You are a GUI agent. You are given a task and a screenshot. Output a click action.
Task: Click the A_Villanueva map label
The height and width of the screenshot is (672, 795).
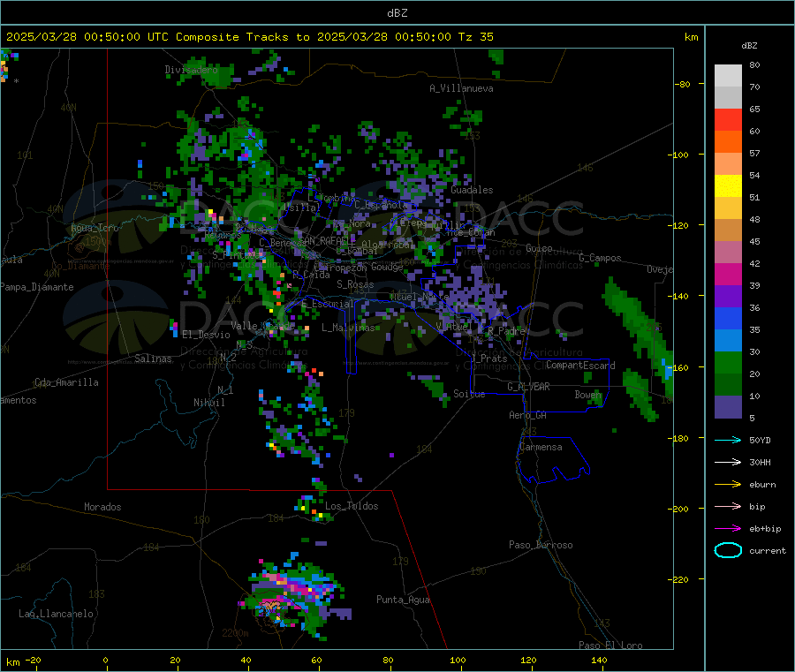[x=461, y=88]
